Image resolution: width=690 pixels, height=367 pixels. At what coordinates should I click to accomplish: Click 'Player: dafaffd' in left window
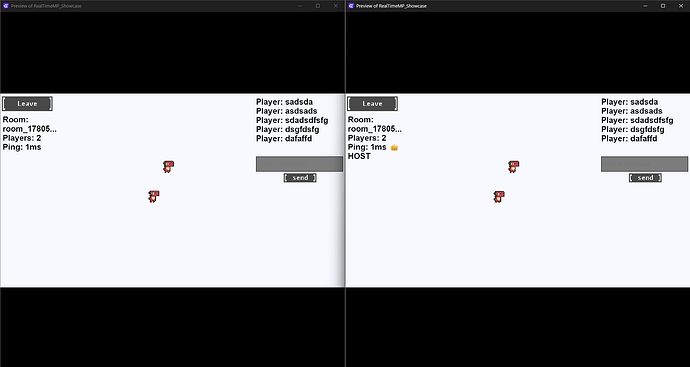point(284,139)
